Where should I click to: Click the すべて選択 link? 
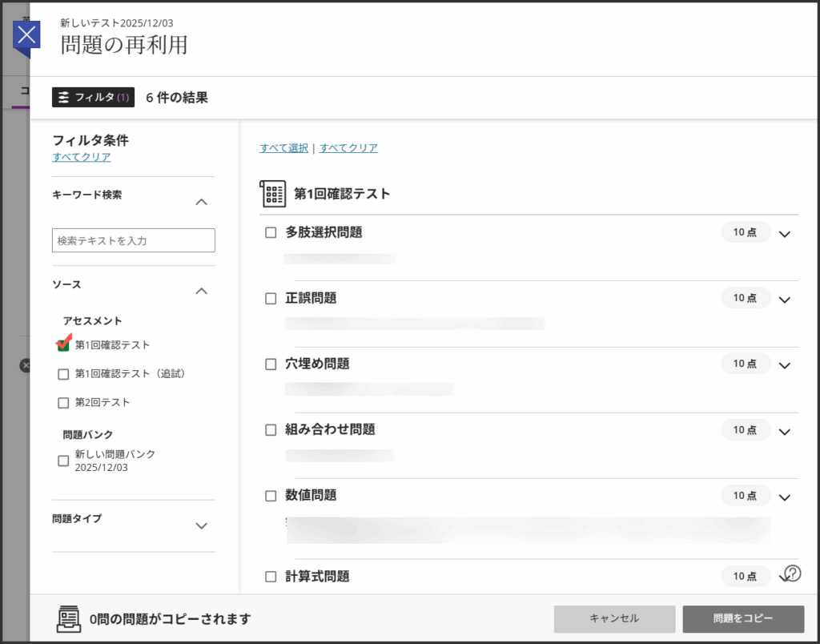(283, 148)
